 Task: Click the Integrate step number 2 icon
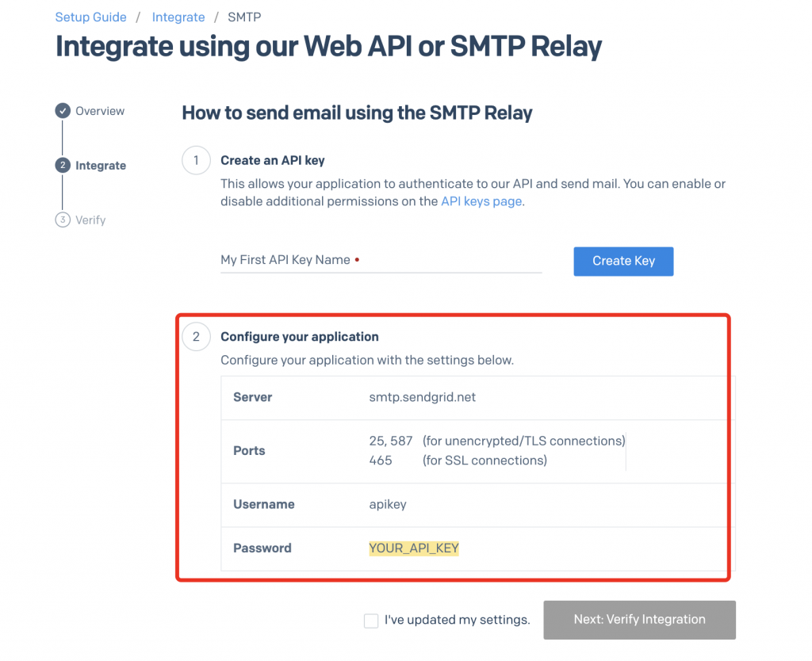tap(63, 166)
